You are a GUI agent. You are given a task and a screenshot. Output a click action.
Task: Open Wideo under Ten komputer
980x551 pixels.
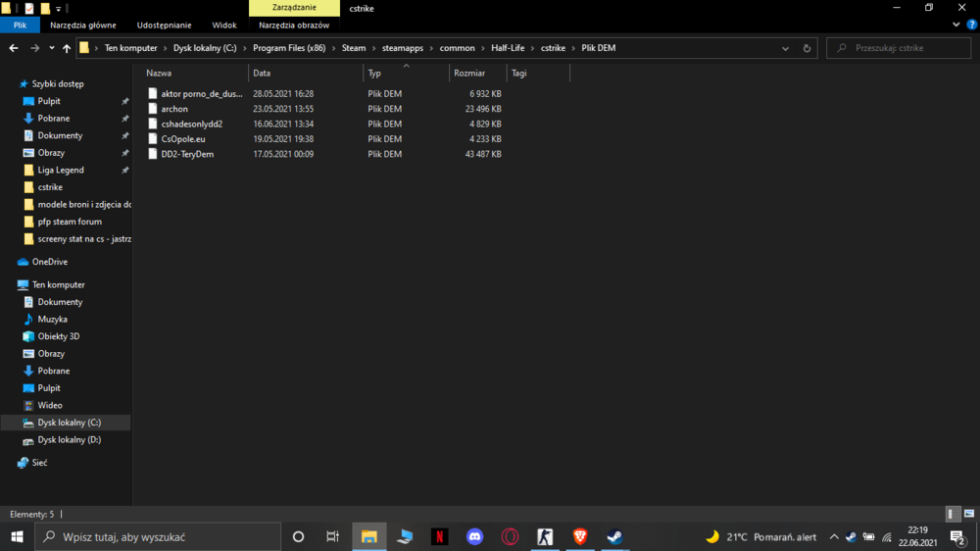[49, 405]
